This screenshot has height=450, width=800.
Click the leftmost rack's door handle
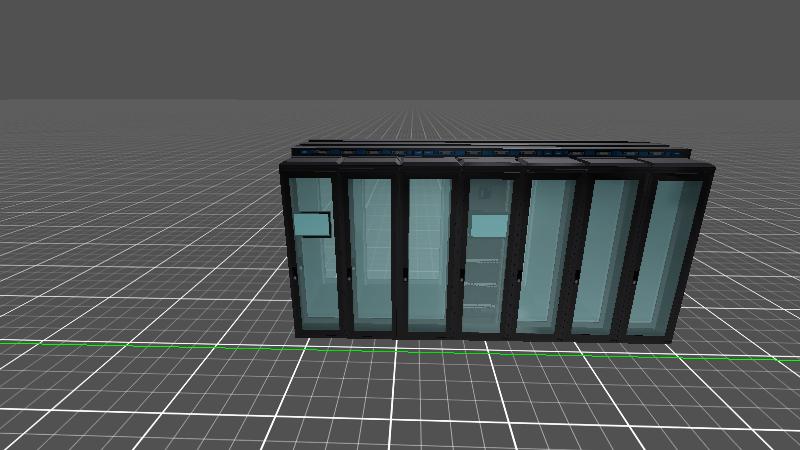[x=294, y=272]
